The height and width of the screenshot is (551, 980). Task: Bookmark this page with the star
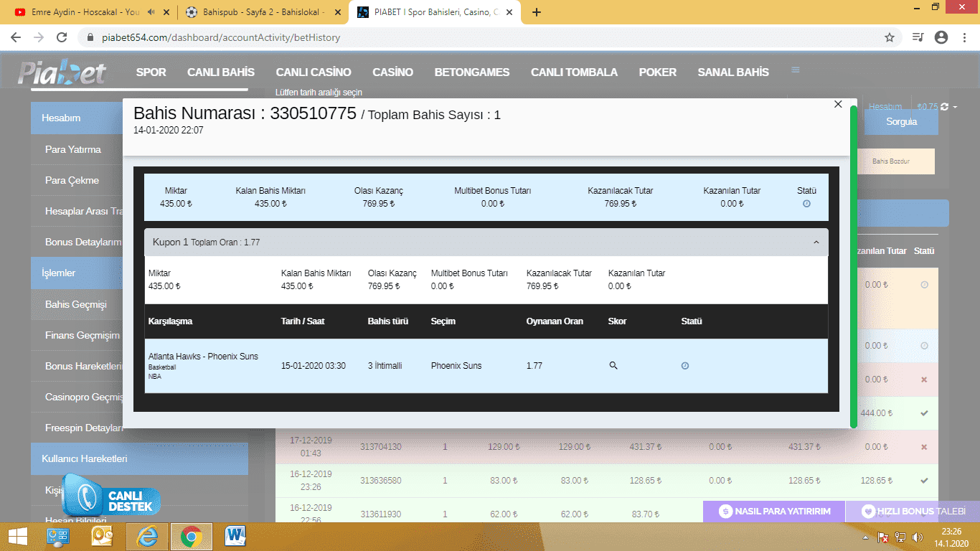click(890, 37)
